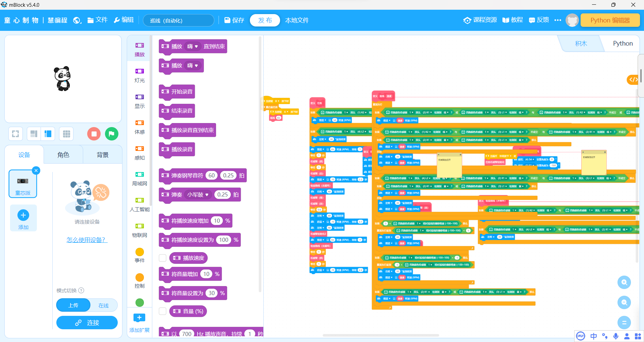Enter full screen stage mode
The image size is (644, 342).
coord(15,134)
